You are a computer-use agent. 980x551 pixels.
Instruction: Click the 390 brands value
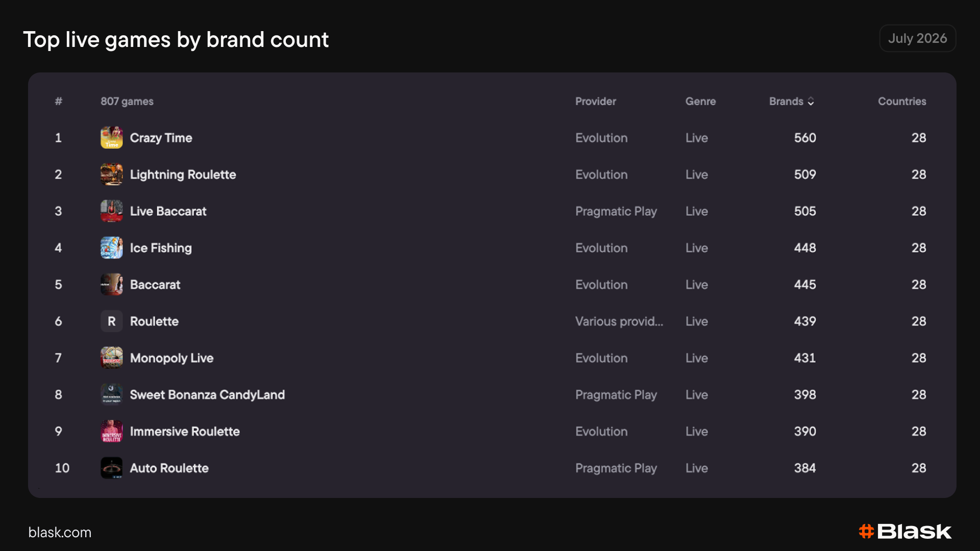[805, 432]
